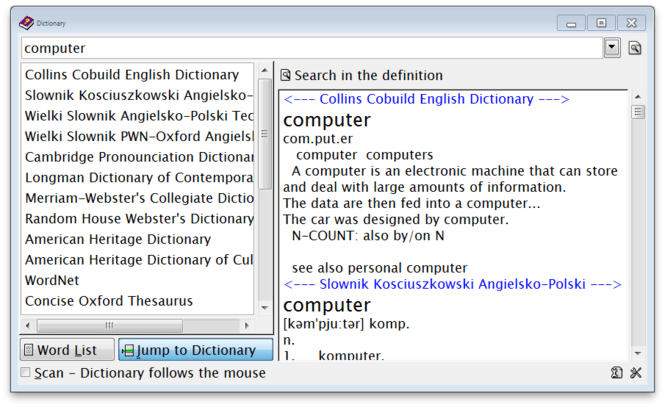Switch to the Word List view
This screenshot has width=665, height=407.
point(67,350)
